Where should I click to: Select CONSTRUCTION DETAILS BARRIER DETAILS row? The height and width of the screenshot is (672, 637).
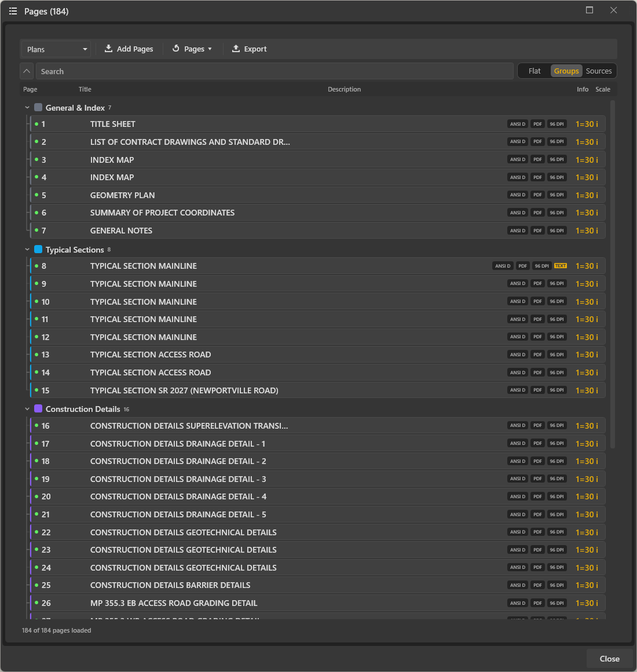318,585
